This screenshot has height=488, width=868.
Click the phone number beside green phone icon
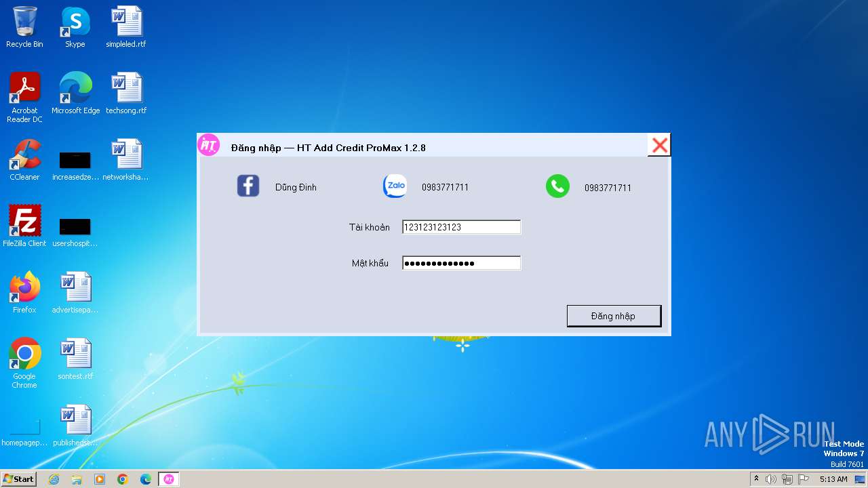608,188
